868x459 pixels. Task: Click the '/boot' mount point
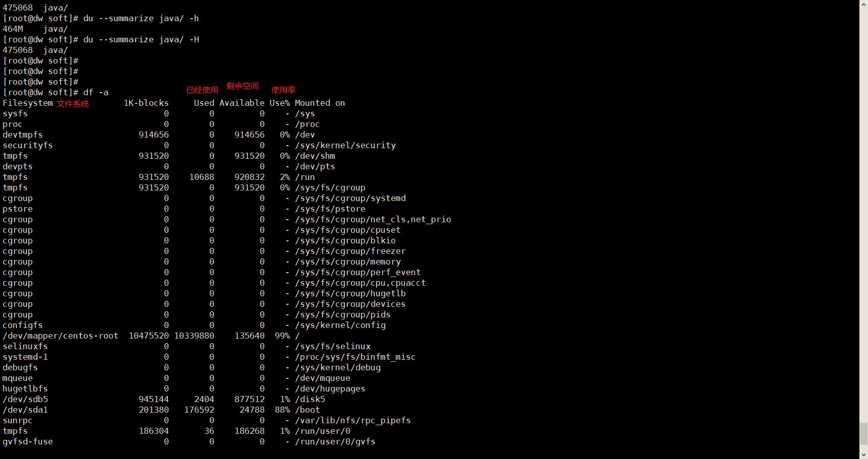pyautogui.click(x=307, y=410)
